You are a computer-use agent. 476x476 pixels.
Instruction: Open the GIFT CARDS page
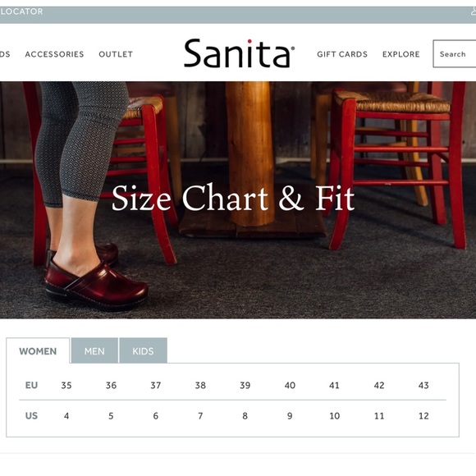[x=342, y=54]
